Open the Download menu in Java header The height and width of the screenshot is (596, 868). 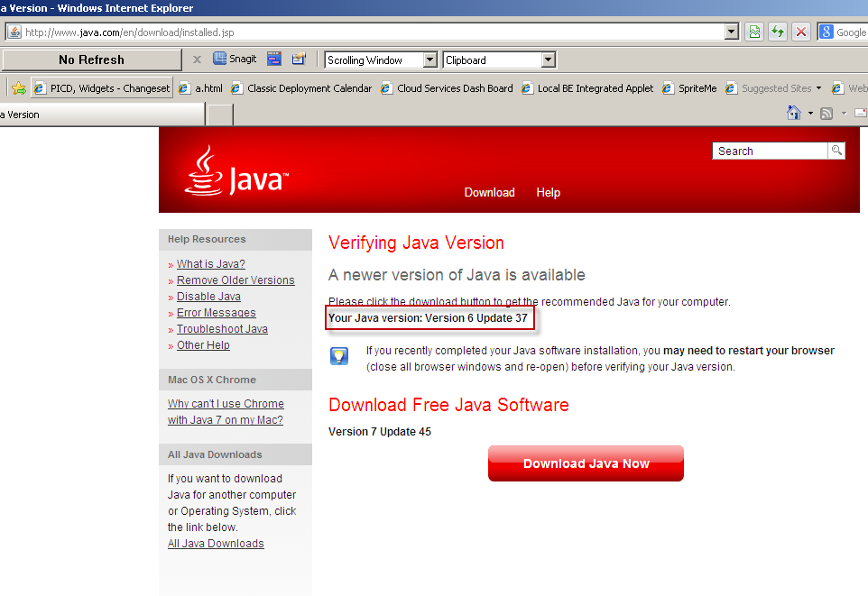tap(489, 193)
